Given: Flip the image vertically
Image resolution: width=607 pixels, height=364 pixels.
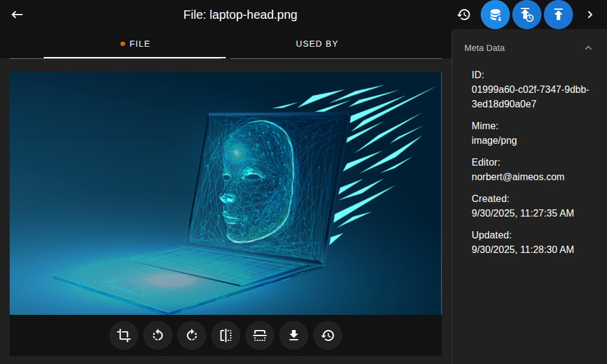Looking at the screenshot, I should (x=260, y=335).
